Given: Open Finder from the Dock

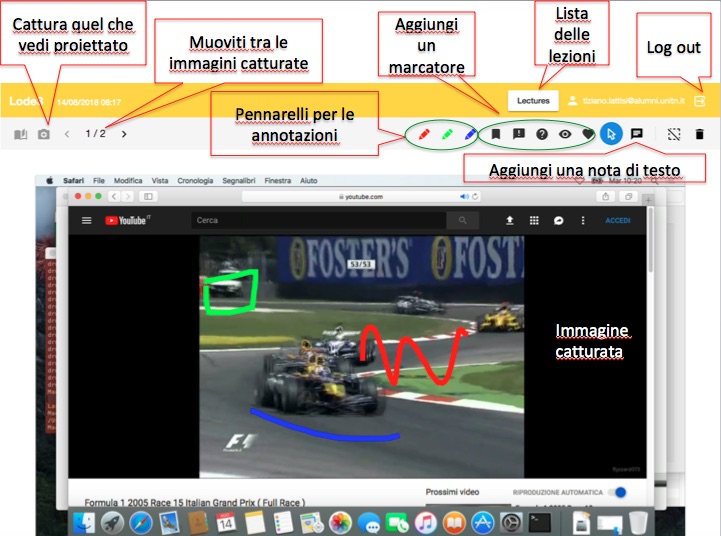Looking at the screenshot, I should [x=84, y=523].
